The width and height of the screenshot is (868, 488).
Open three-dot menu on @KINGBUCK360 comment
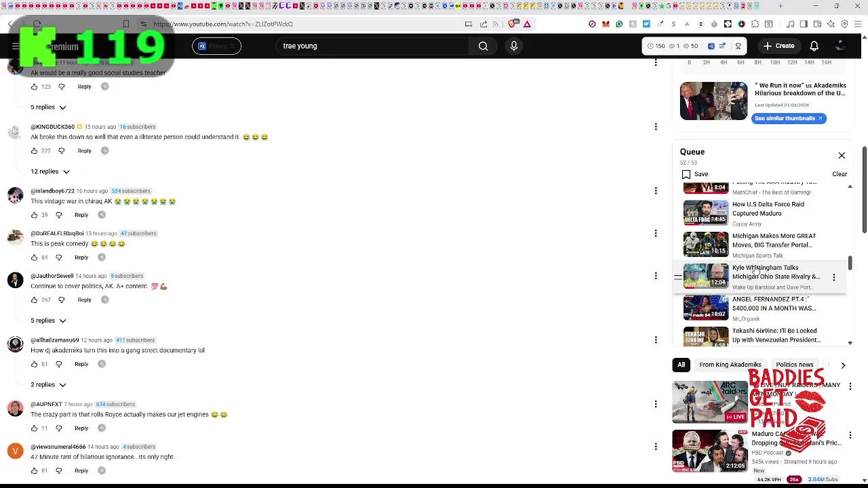[656, 127]
